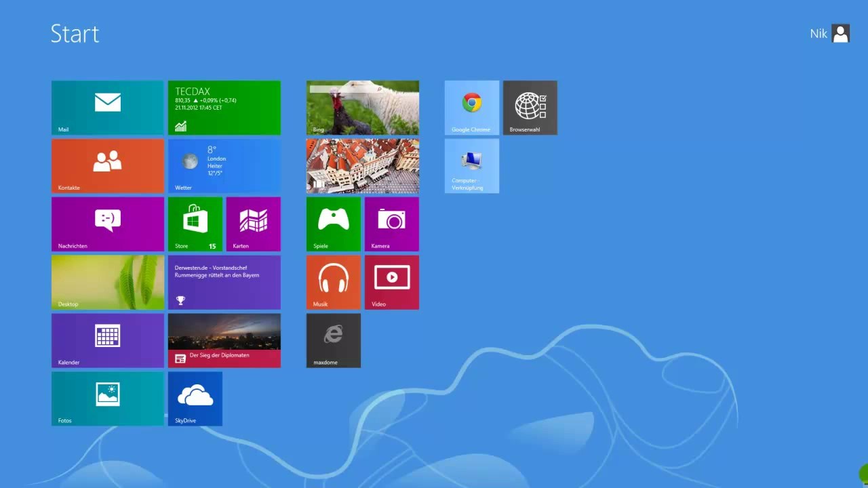Image resolution: width=868 pixels, height=488 pixels.
Task: Open the Nachrichten messaging tile
Action: click(108, 224)
